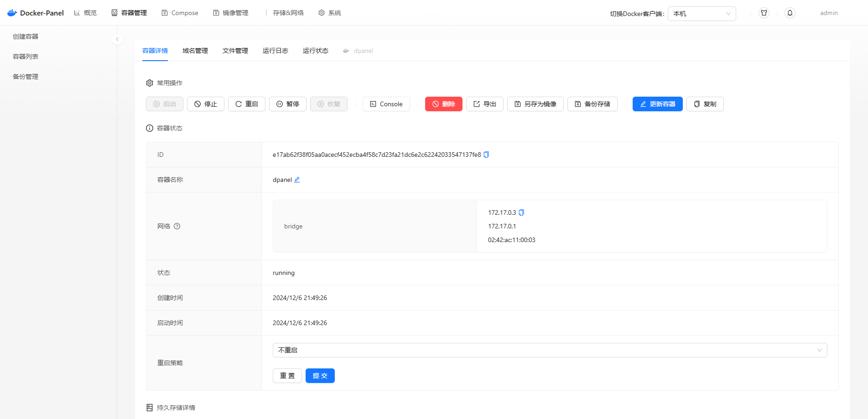
Task: Open the 镜像管理 menu in top navigation
Action: click(x=231, y=13)
